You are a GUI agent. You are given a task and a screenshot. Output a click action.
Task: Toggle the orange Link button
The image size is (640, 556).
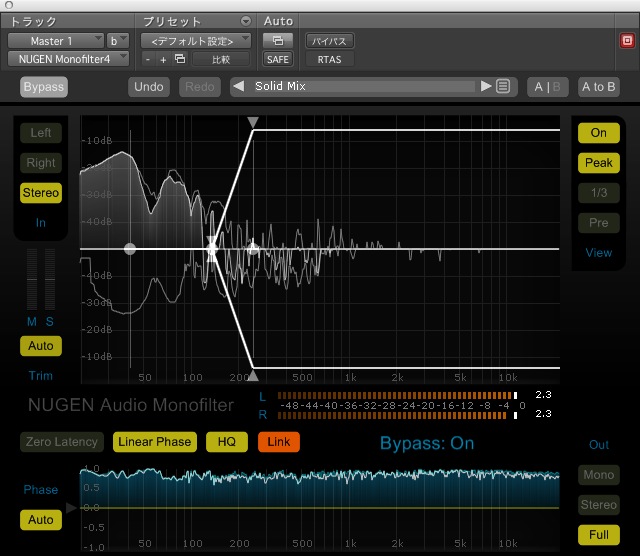(x=279, y=442)
